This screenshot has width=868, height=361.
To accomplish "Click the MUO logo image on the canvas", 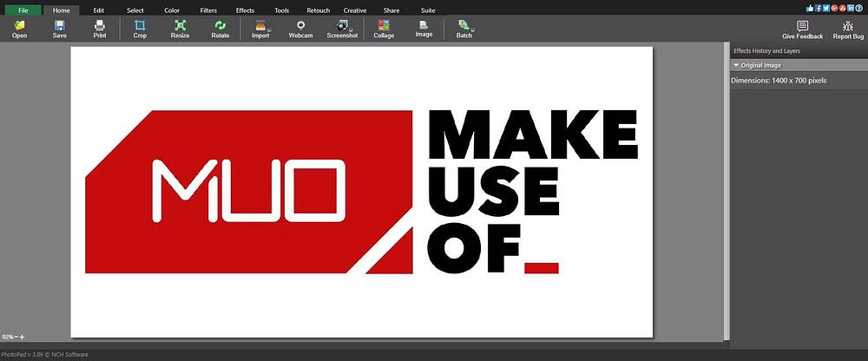I will [x=361, y=192].
